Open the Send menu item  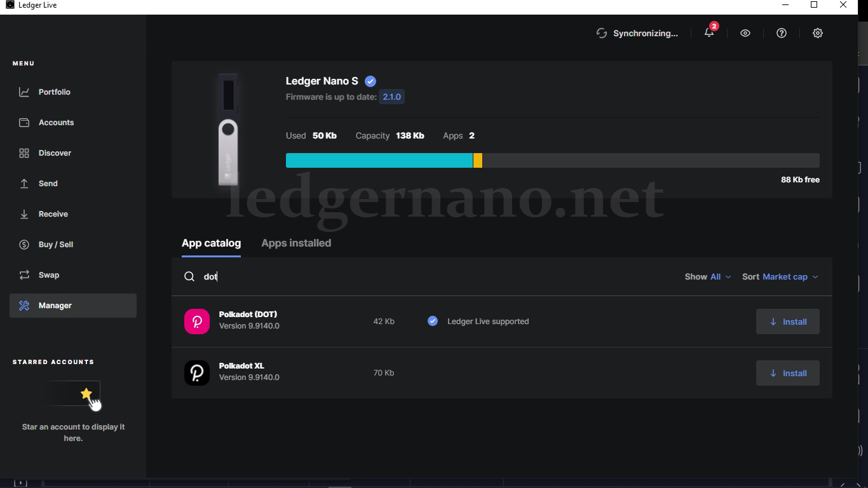pyautogui.click(x=73, y=184)
